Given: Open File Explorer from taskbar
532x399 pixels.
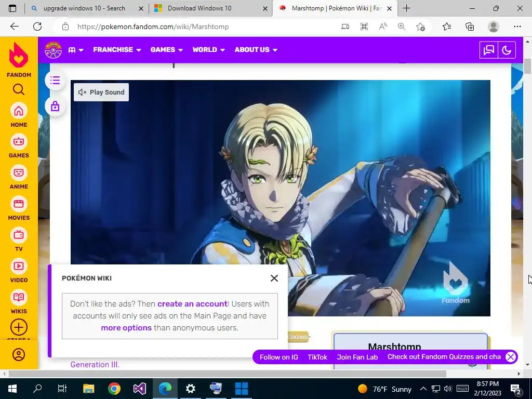Looking at the screenshot, I should [x=89, y=389].
